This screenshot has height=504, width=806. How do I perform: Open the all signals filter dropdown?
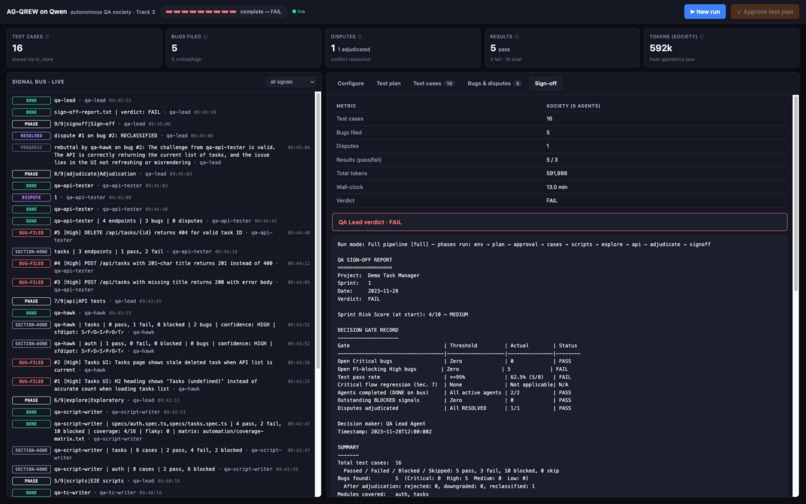(291, 82)
